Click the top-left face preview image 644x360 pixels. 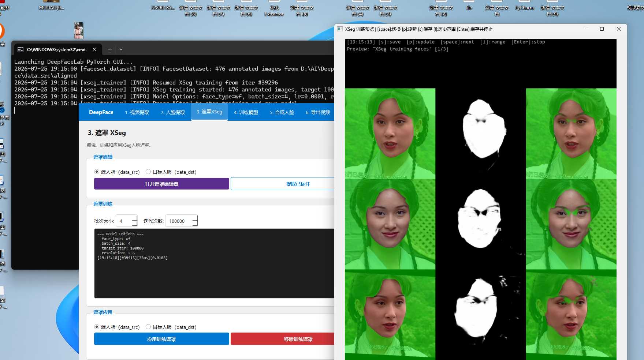[390, 134]
